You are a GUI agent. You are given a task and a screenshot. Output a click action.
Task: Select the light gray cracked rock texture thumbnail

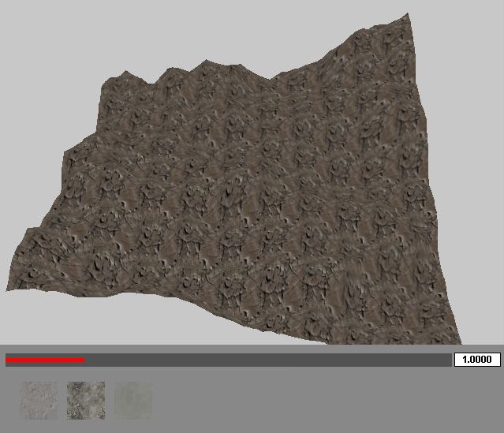coord(39,400)
